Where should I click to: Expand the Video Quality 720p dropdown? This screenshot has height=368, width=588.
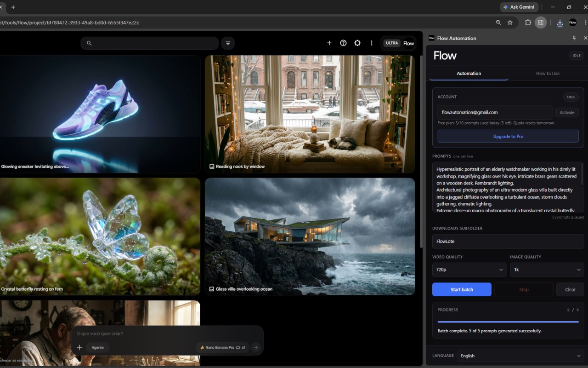point(469,270)
